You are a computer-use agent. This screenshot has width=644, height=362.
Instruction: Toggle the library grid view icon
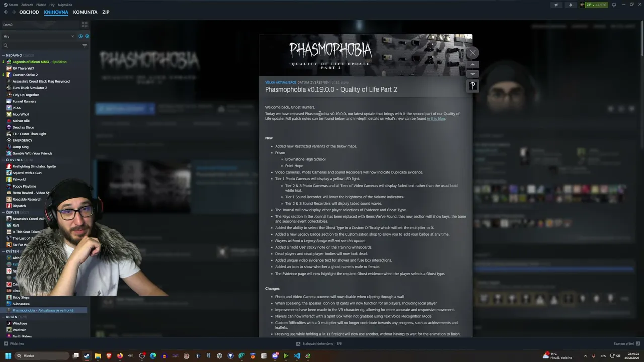tap(85, 24)
